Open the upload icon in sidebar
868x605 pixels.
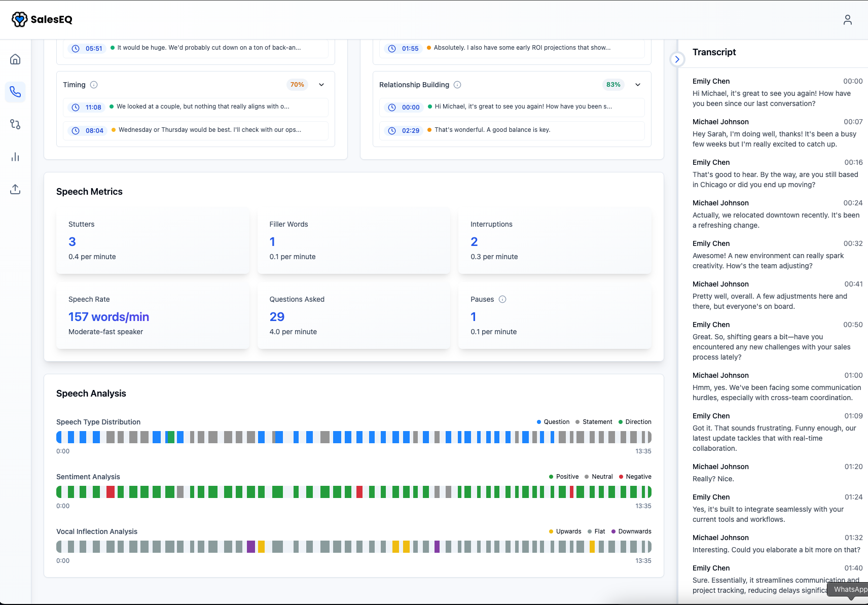tap(15, 189)
